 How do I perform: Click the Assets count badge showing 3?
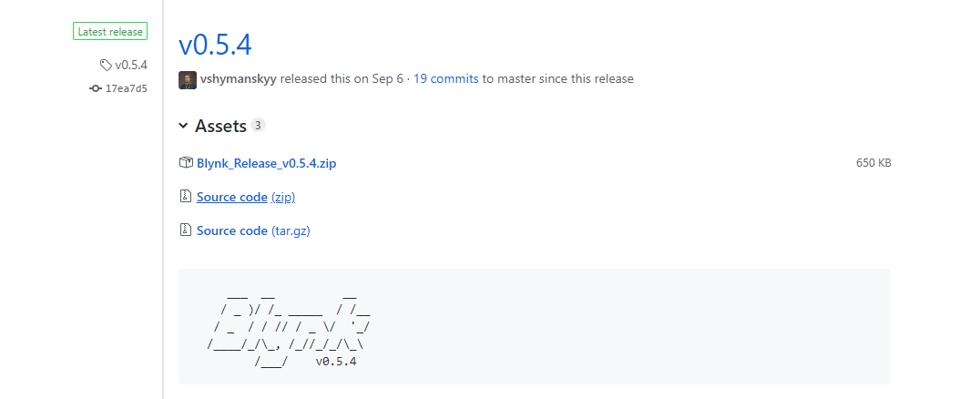point(258,125)
